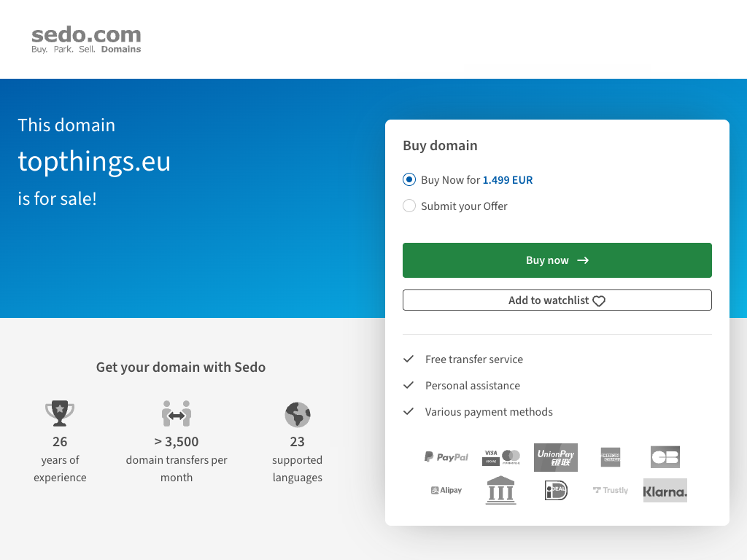Click the Klarna payment logo
Viewport: 747px width, 560px height.
(x=665, y=491)
